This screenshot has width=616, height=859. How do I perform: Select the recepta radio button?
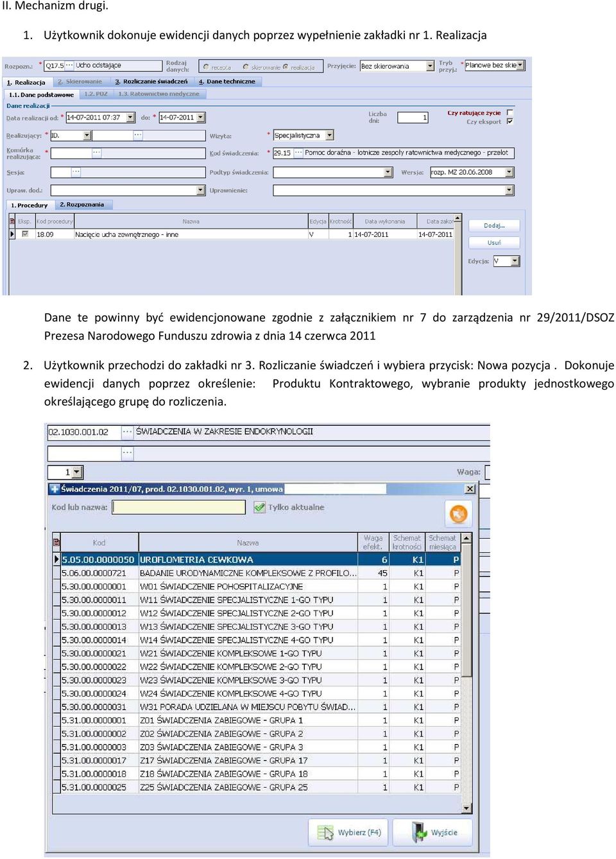pos(206,67)
